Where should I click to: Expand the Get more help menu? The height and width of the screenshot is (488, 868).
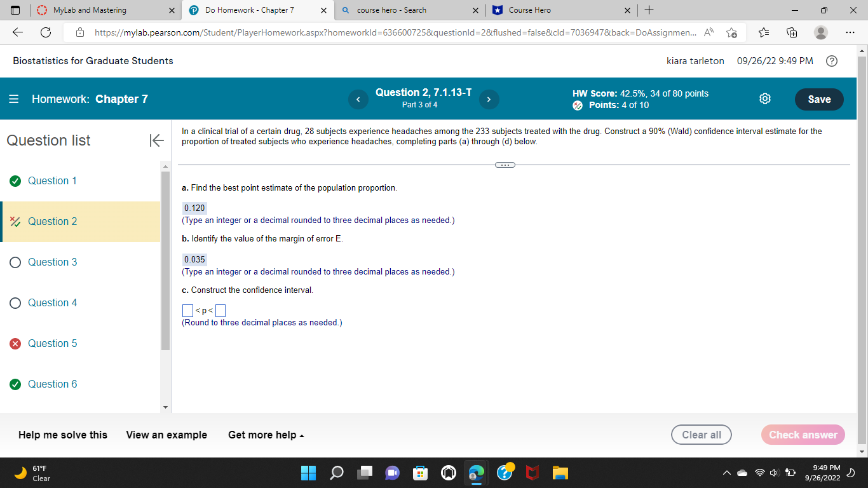[x=266, y=435]
